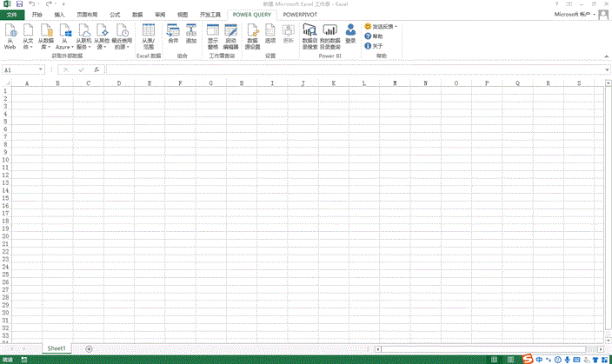Click the Help (帮助) button
The height and width of the screenshot is (364, 612).
coord(376,36)
